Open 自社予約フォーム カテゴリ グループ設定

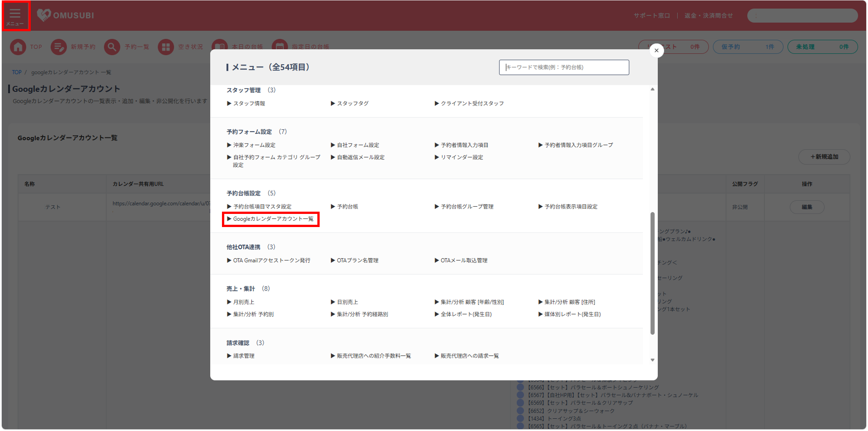coord(274,161)
